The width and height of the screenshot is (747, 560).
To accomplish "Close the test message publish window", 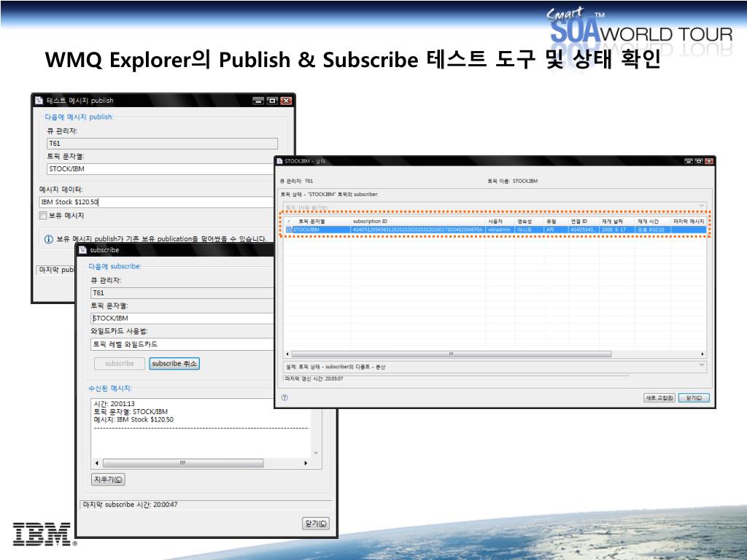I will [x=286, y=101].
